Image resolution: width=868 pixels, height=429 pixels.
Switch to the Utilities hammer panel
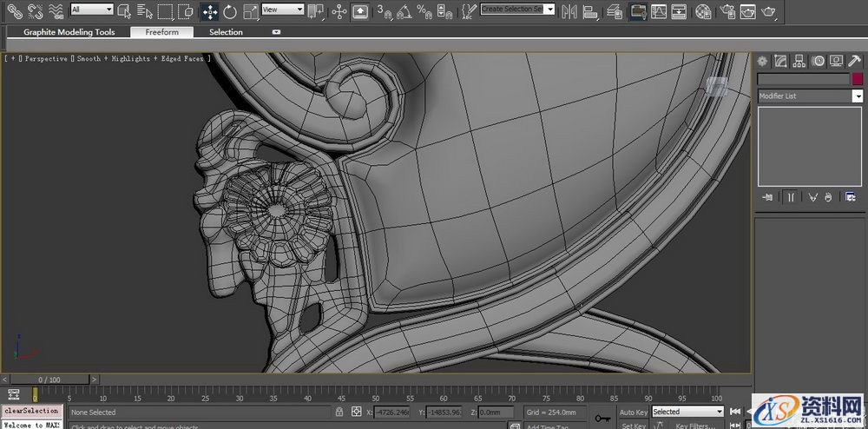pyautogui.click(x=854, y=61)
